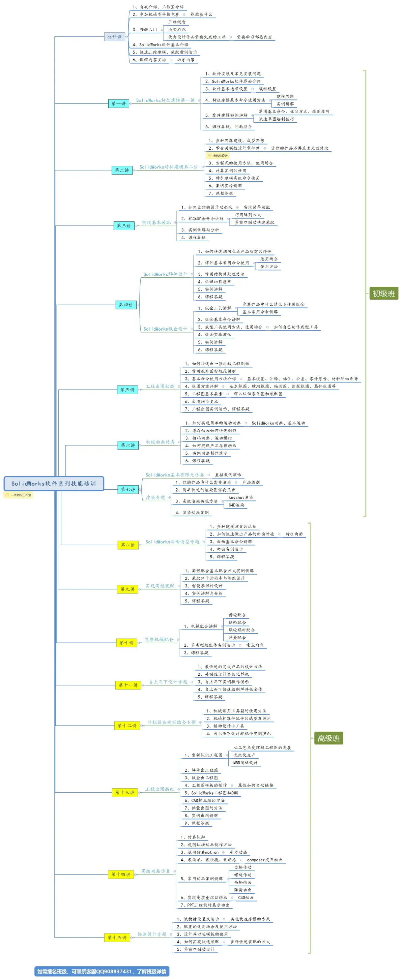Screen dimensions: 402x980
Task: Select the 第五讲 node
Action: tap(127, 390)
